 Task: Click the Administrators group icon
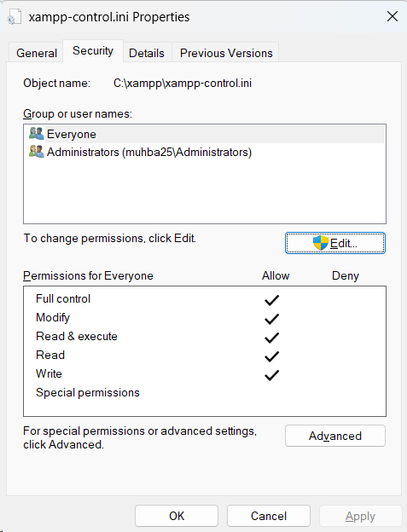37,152
